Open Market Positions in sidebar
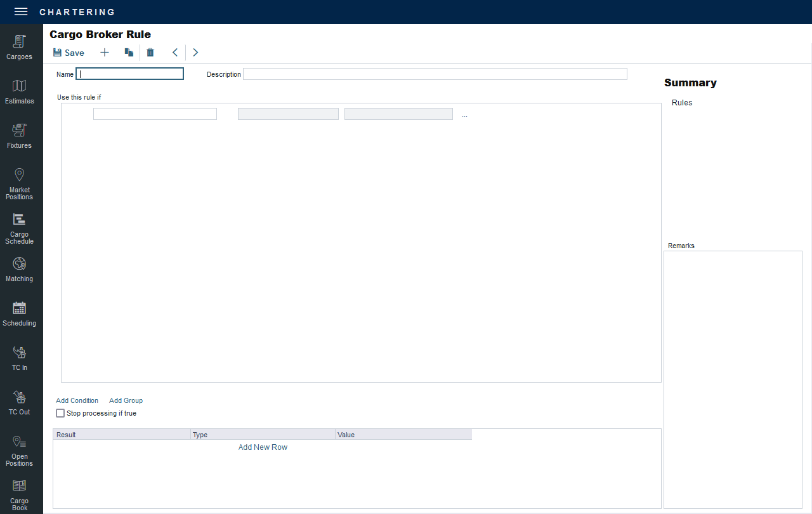This screenshot has height=514, width=812. (x=20, y=183)
